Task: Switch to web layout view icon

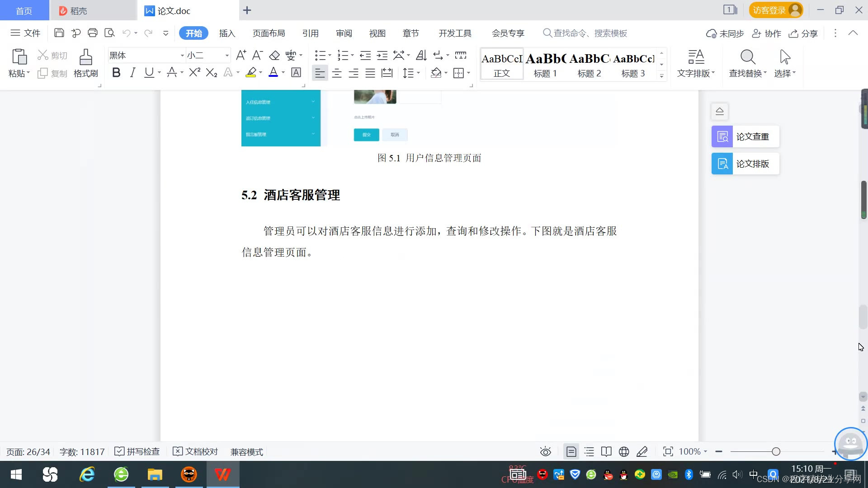Action: (x=624, y=452)
